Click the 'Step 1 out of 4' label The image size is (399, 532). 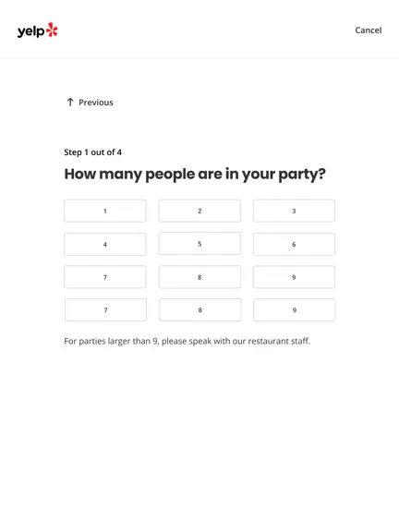click(x=93, y=152)
